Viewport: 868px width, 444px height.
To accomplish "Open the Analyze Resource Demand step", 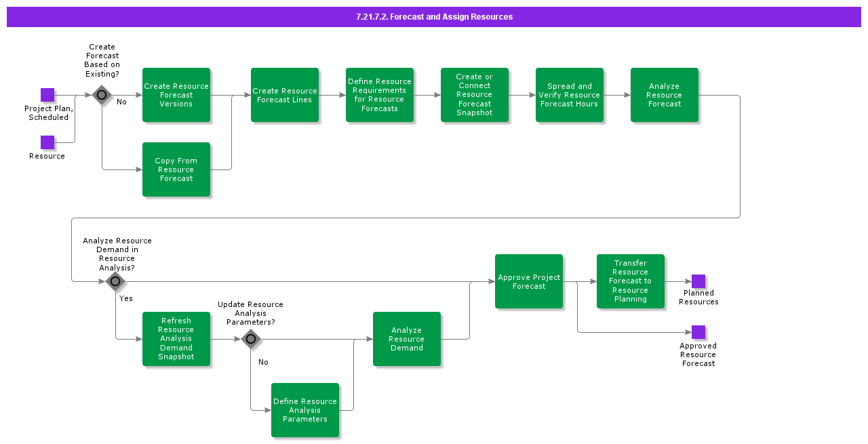I will point(407,339).
